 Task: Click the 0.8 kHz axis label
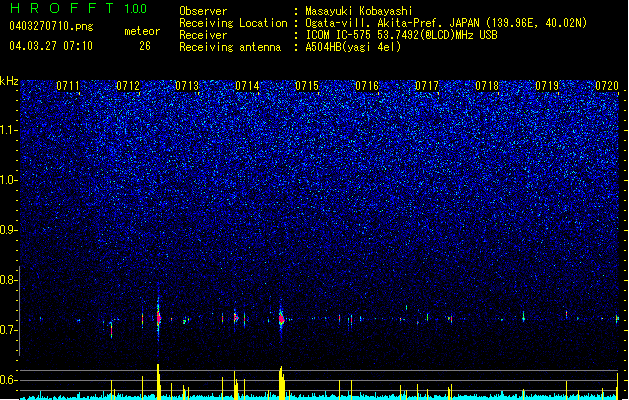[x=9, y=280]
